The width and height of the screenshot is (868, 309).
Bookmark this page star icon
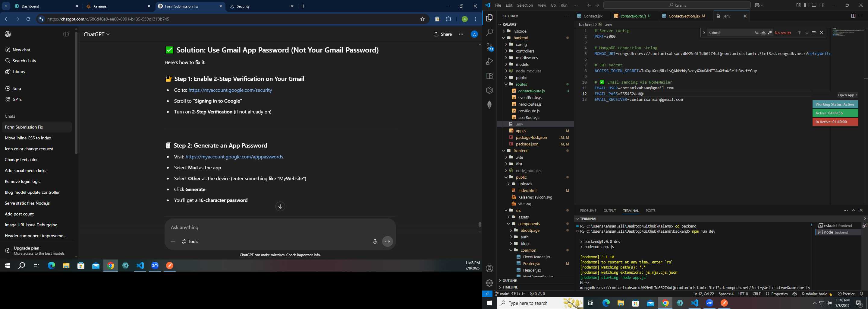click(x=422, y=19)
